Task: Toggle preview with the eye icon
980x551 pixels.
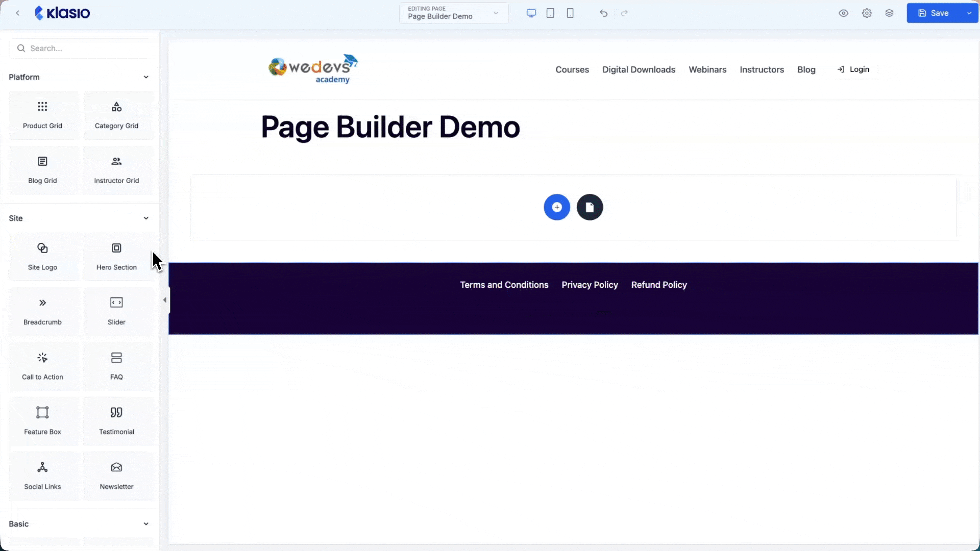Action: (844, 13)
